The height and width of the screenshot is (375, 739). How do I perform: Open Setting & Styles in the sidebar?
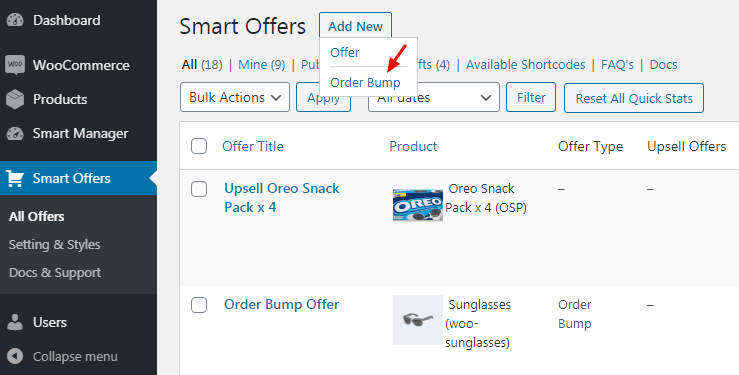[x=55, y=245]
